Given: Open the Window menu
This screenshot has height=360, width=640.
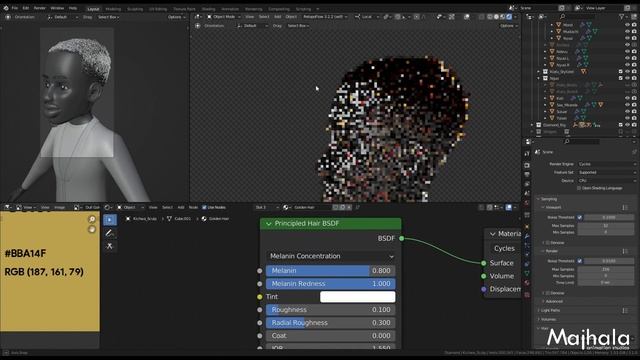Looking at the screenshot, I should click(57, 8).
